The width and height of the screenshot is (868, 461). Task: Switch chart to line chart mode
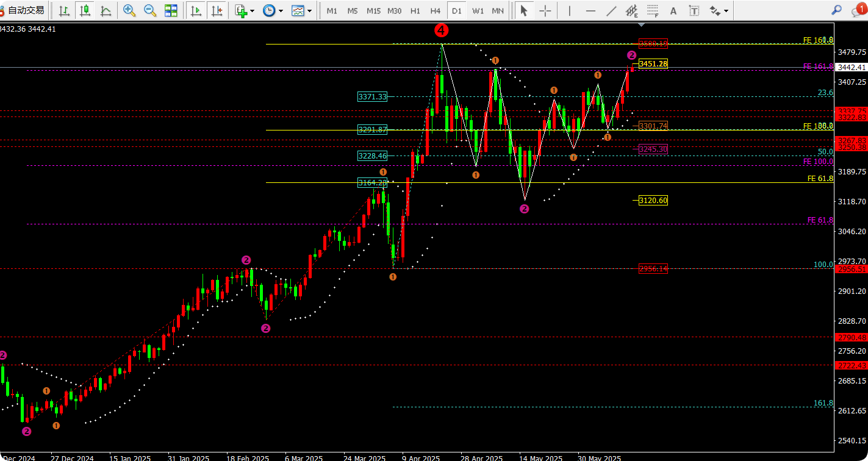tap(106, 10)
